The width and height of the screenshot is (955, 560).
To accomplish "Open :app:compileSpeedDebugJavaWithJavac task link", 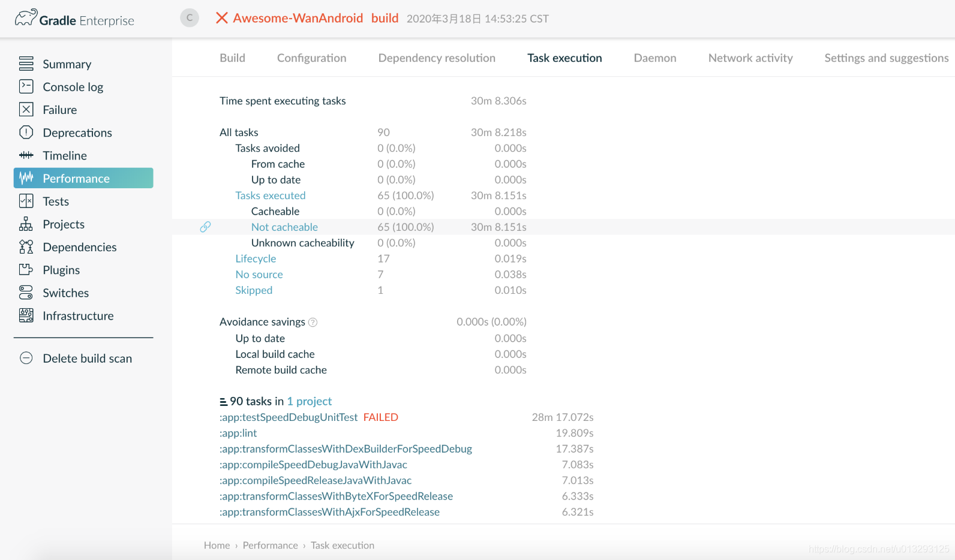I will 313,465.
